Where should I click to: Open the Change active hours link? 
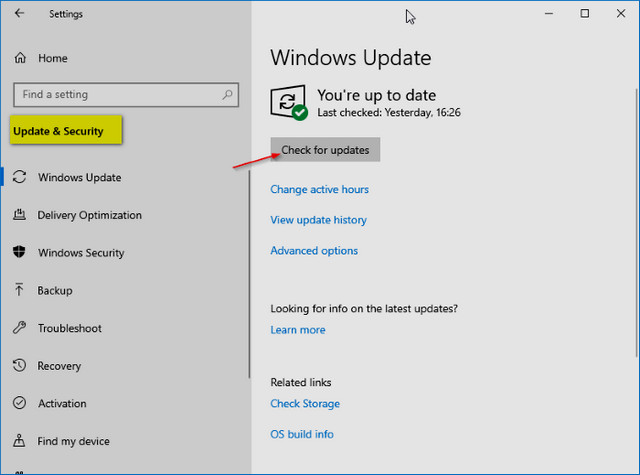pyautogui.click(x=320, y=189)
